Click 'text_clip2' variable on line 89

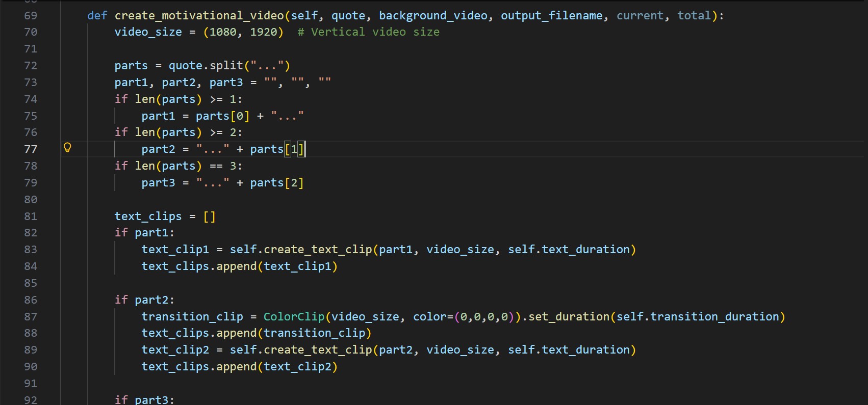(x=175, y=350)
